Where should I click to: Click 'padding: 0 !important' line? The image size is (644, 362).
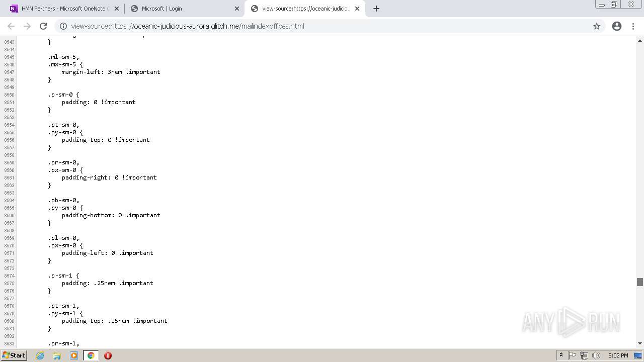tap(99, 102)
